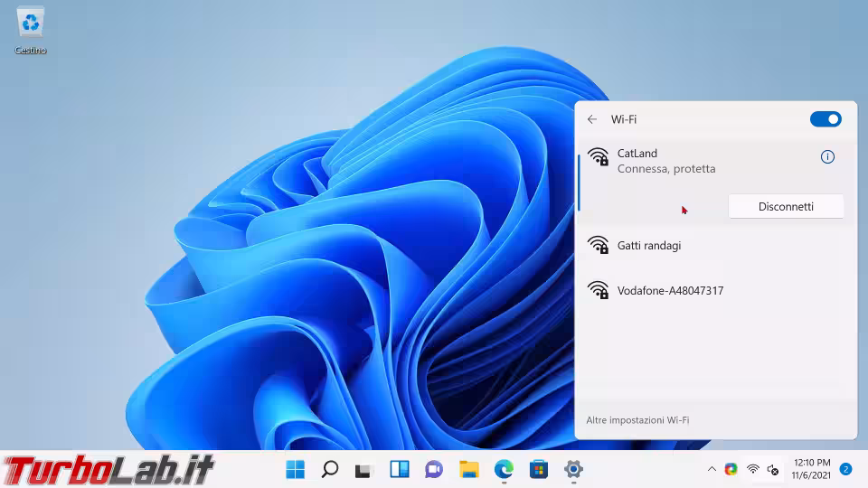Expand hidden system tray icons chevron
The width and height of the screenshot is (868, 488).
712,469
